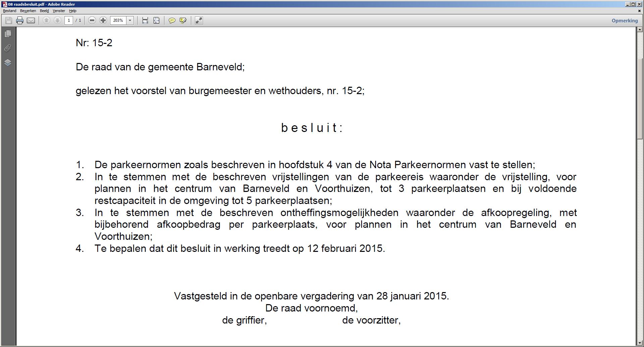The width and height of the screenshot is (644, 347).
Task: Switch to read mode with arrows icon
Action: [x=199, y=20]
